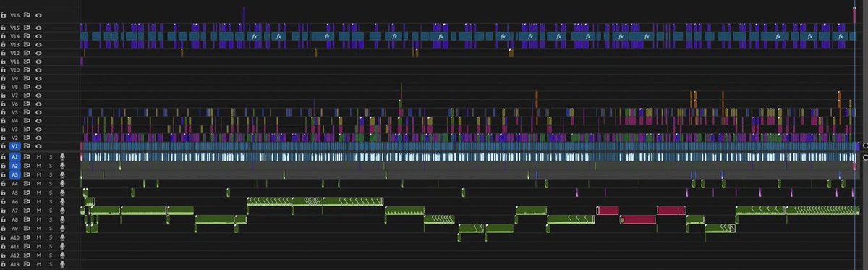Toggle sync lock on track A7

click(27, 210)
